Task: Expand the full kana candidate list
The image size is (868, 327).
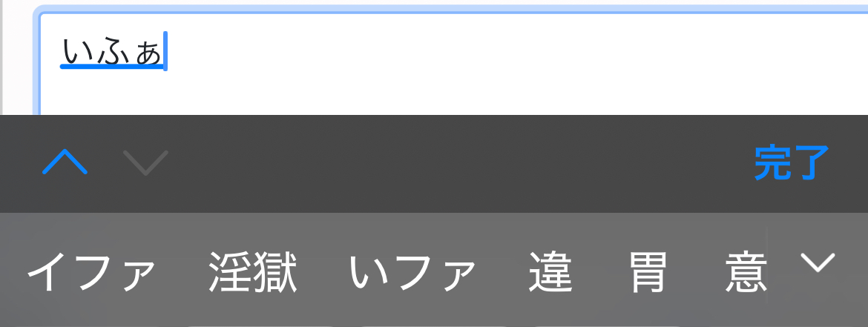Action: tap(818, 262)
